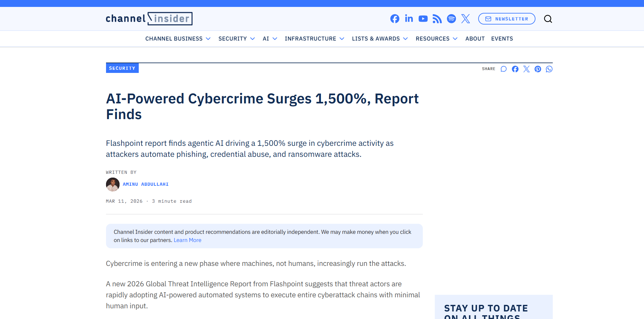Click the 'MAR 11, 2026' publish date
This screenshot has height=319, width=644.
click(x=124, y=201)
